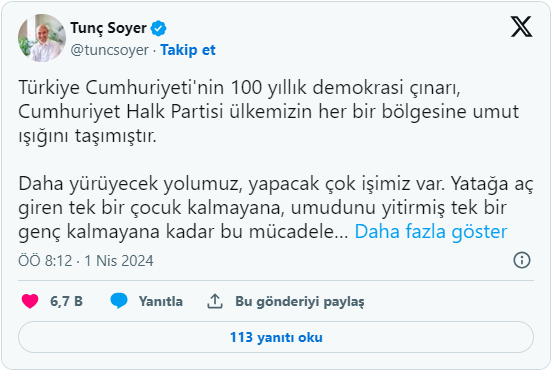Select Bu gönderiyi paylaş text
The height and width of the screenshot is (379, 553).
(300, 302)
